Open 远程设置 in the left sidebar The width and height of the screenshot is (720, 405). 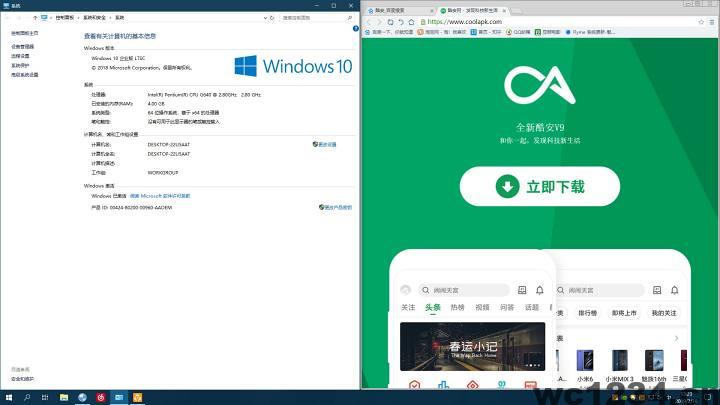coord(20,56)
